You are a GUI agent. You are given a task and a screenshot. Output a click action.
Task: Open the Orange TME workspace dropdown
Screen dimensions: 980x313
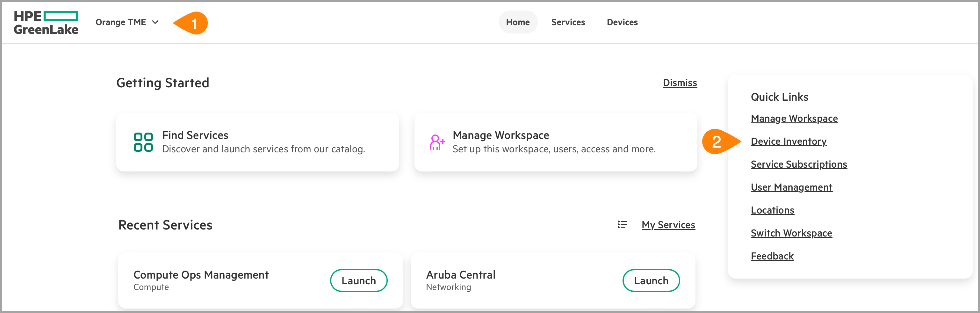point(127,22)
